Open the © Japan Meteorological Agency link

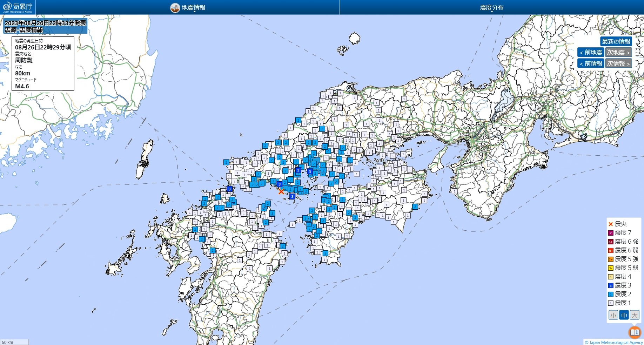point(613,342)
